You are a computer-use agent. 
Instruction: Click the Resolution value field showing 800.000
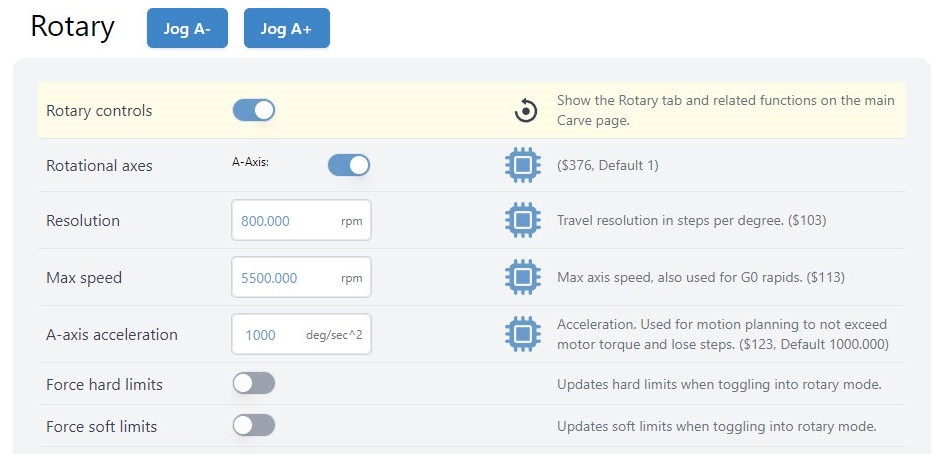(x=285, y=221)
